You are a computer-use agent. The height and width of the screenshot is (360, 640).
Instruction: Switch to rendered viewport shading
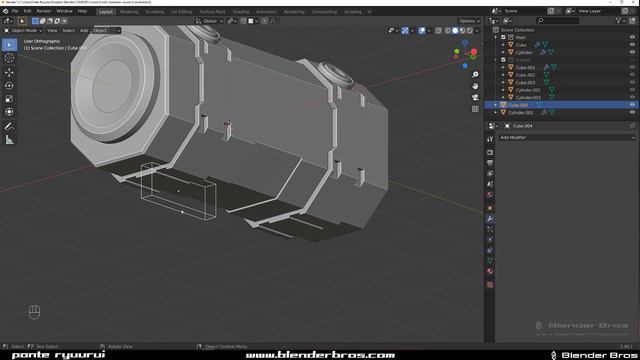(x=470, y=31)
